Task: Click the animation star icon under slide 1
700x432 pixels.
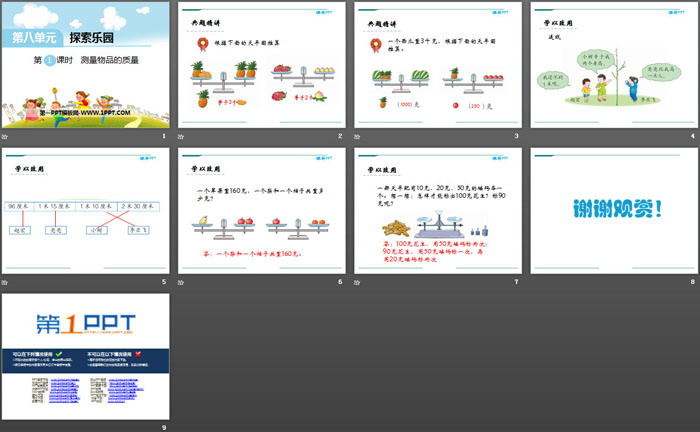Action: pyautogui.click(x=5, y=136)
